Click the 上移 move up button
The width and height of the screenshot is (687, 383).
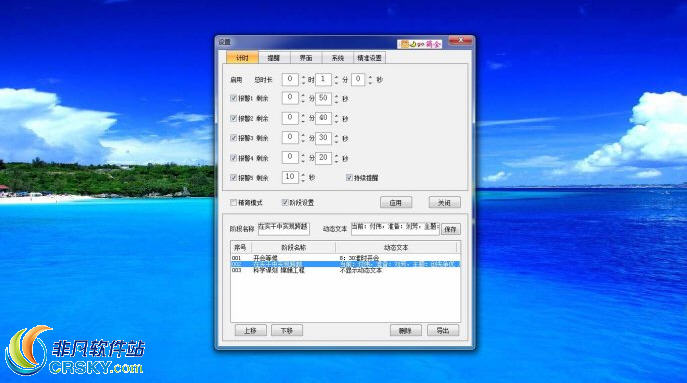[251, 330]
